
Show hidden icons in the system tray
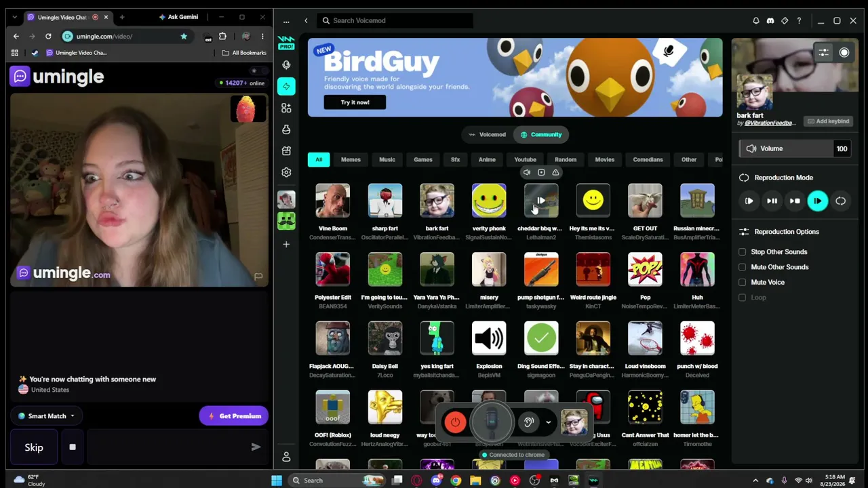[755, 481]
